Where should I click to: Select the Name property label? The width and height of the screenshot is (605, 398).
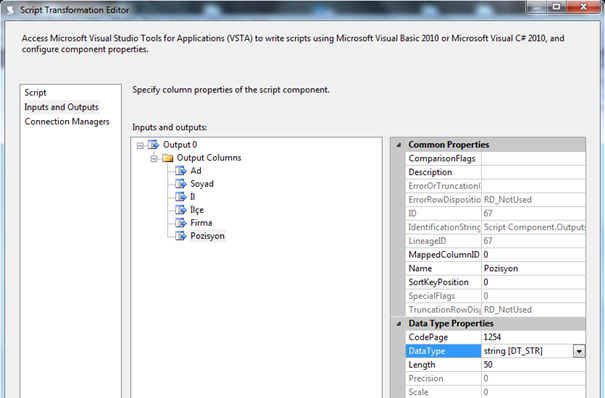[420, 269]
